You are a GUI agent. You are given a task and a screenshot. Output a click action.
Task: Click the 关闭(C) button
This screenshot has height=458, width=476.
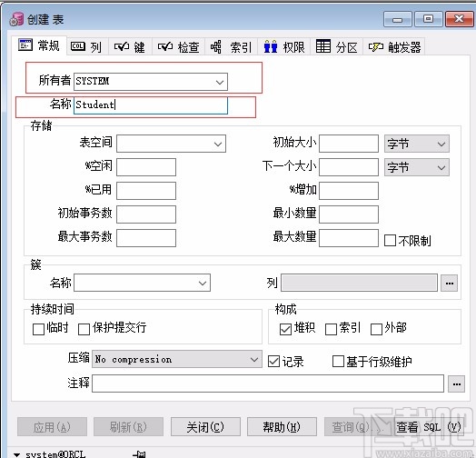coord(205,427)
